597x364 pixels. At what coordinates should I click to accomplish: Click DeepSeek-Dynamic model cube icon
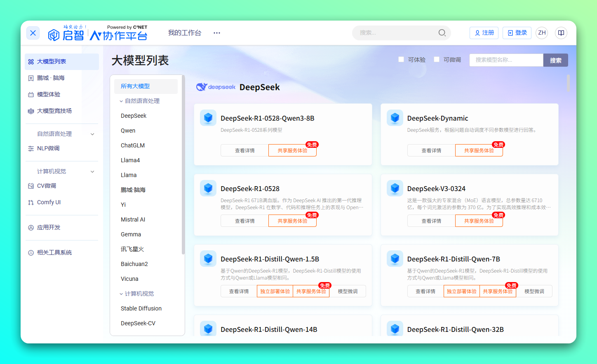coord(395,118)
